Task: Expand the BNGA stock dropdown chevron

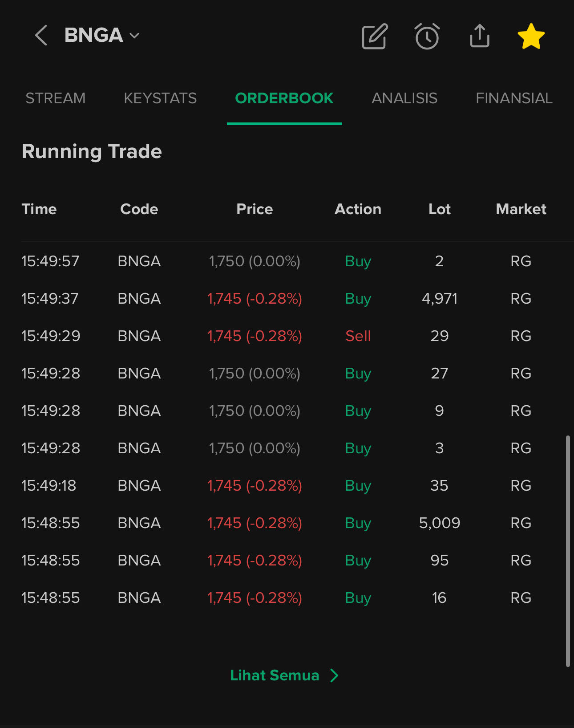Action: [x=134, y=36]
